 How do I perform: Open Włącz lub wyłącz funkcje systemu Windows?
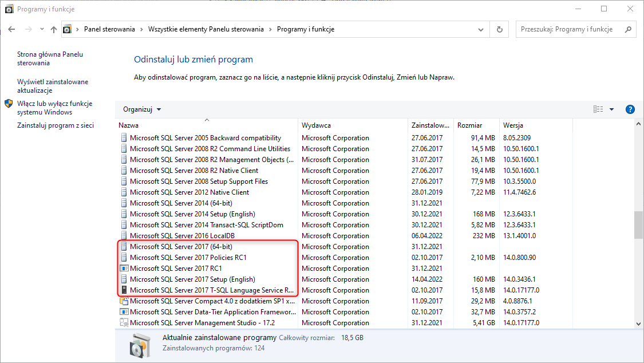tap(54, 108)
